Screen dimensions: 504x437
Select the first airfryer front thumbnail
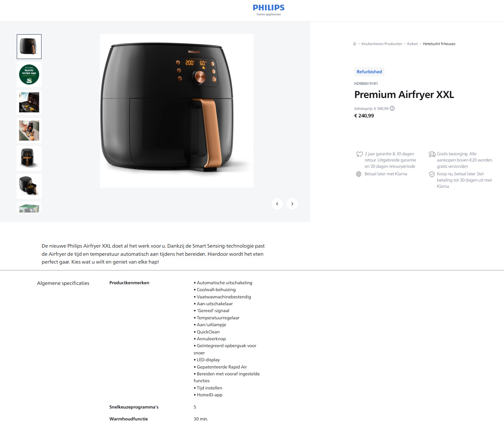pos(29,47)
